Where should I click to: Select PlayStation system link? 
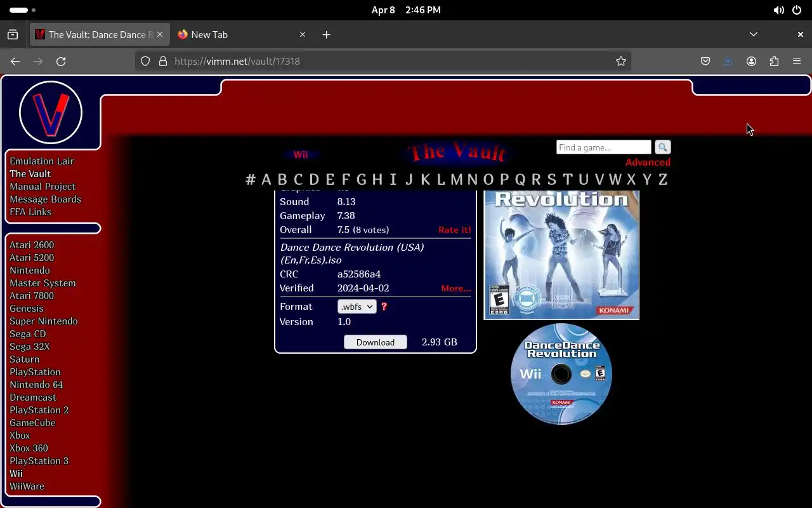(x=35, y=372)
